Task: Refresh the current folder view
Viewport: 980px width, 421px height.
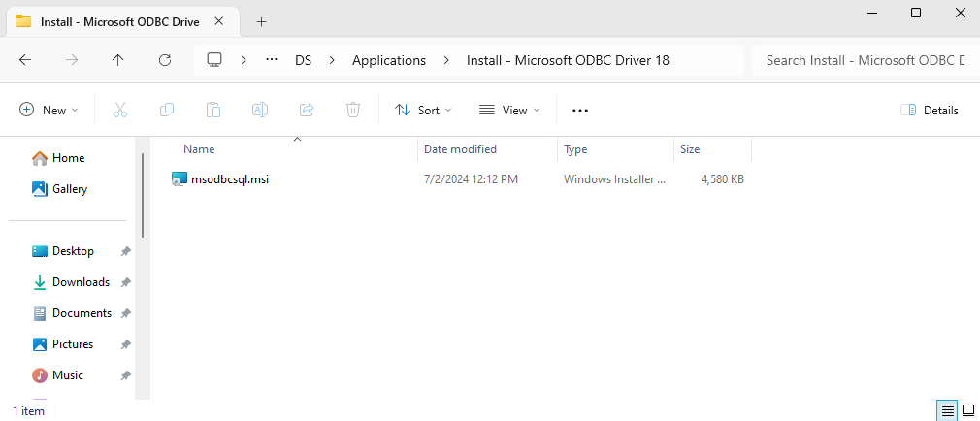Action: (x=165, y=60)
